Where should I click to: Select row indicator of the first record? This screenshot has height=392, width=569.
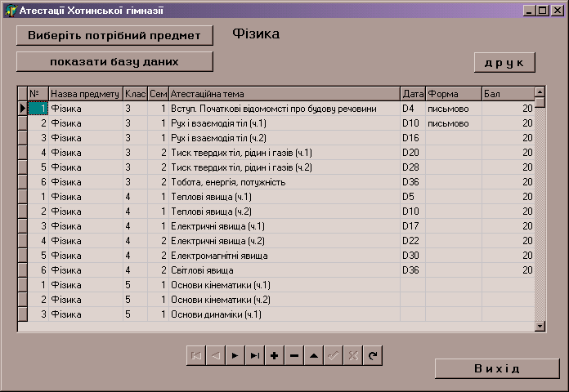(23, 109)
